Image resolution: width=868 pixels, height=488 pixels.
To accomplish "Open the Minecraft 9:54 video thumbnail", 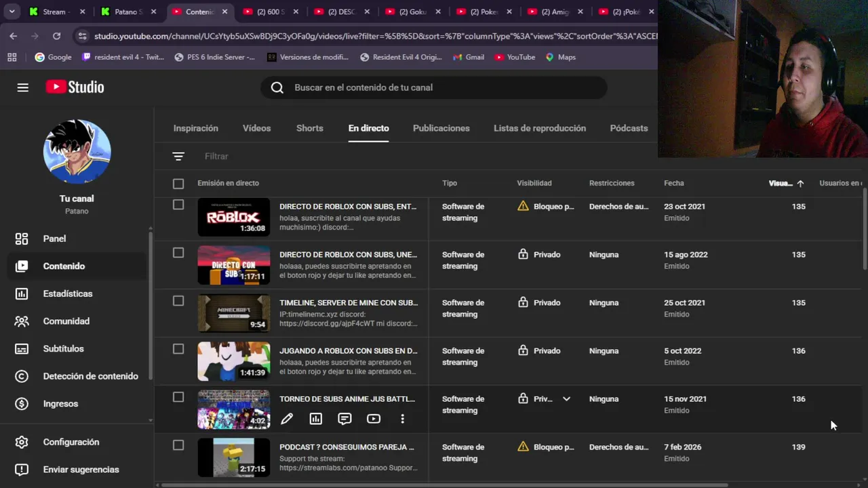I will point(234,313).
